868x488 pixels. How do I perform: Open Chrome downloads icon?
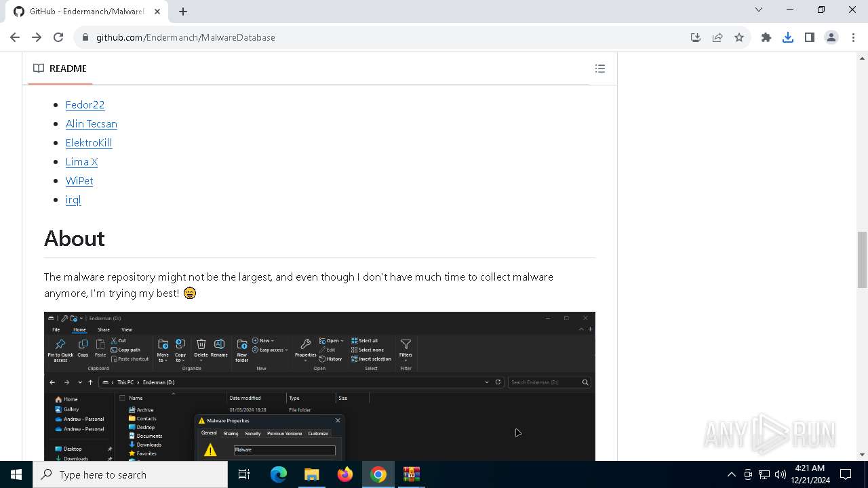788,37
